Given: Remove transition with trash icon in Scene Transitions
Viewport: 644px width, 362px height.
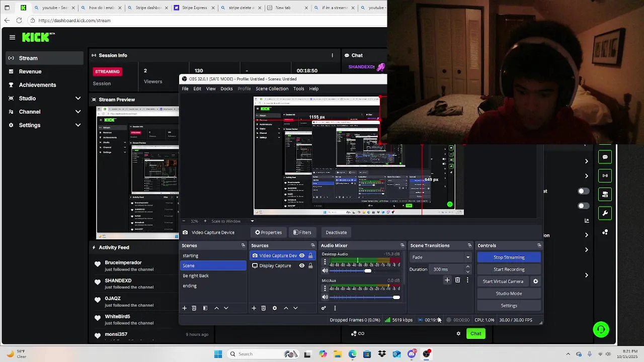Looking at the screenshot, I should 457,280.
